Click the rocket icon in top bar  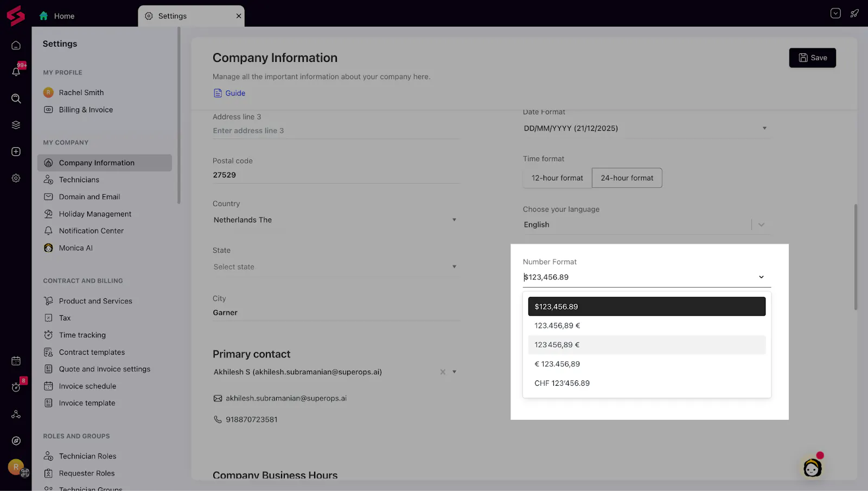(x=854, y=14)
